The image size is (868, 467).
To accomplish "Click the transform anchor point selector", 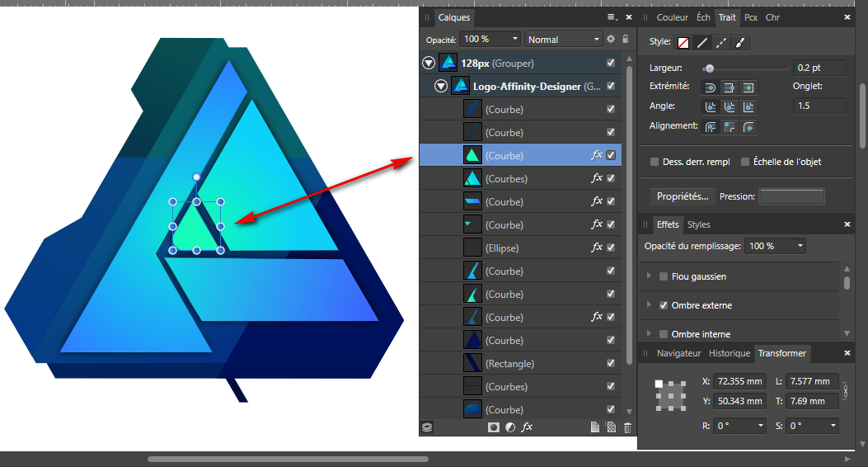I will [x=670, y=395].
